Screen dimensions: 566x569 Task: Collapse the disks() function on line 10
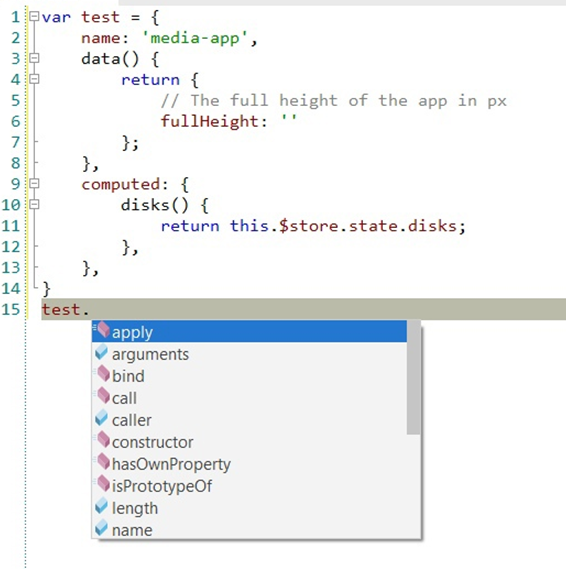pos(34,204)
